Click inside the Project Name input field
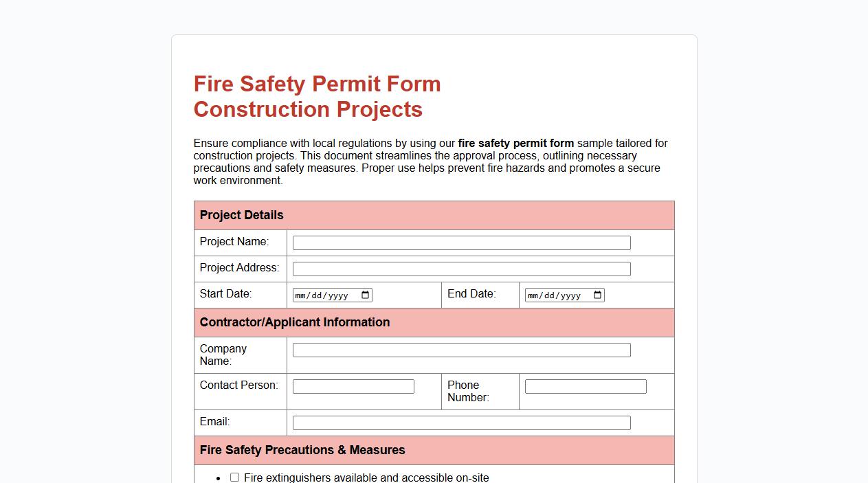The width and height of the screenshot is (868, 483). point(461,243)
